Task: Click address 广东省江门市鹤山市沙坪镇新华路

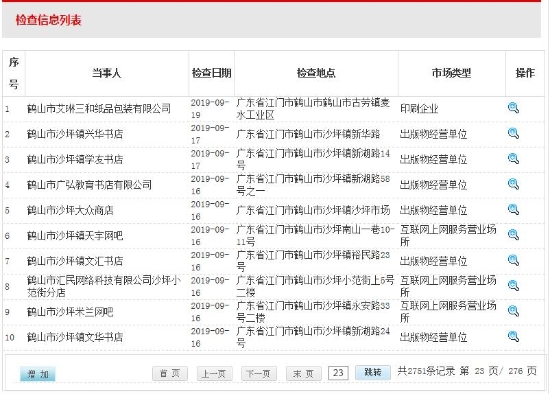Action: coord(308,134)
